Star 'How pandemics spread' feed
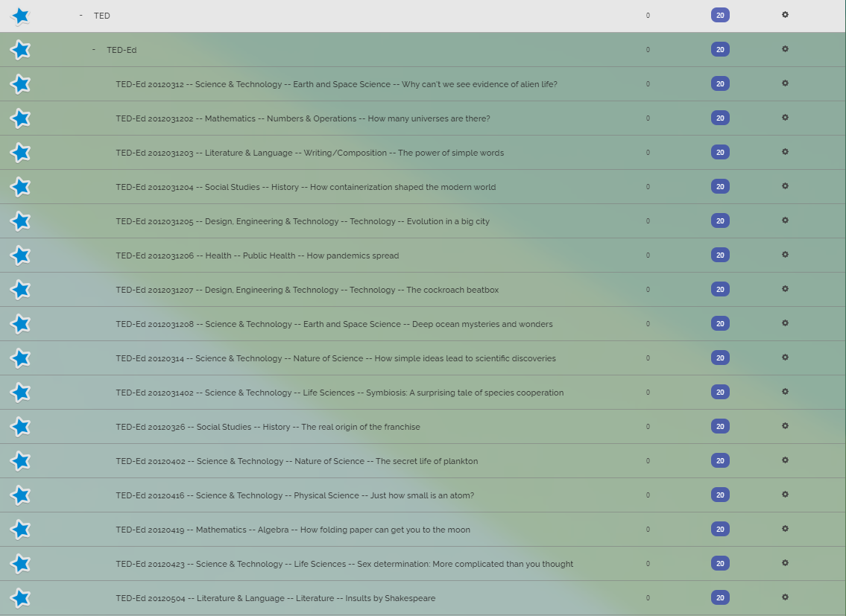Viewport: 846px width, 616px height. tap(21, 255)
